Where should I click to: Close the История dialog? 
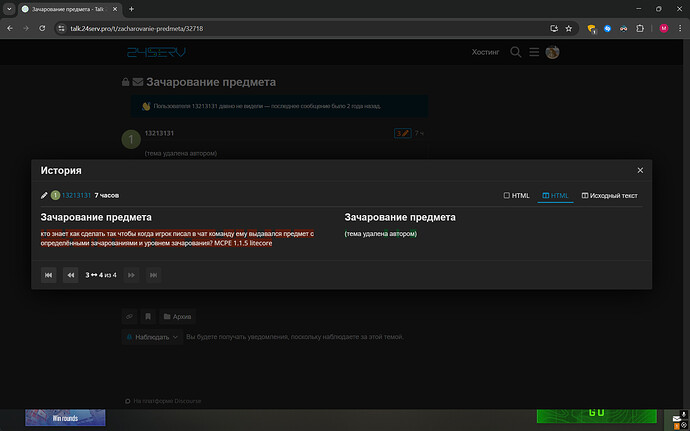coord(640,170)
